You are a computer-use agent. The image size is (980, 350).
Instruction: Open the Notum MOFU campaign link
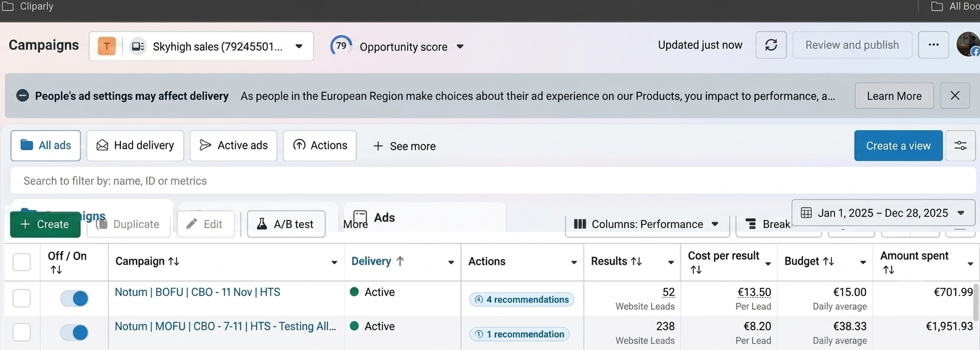(225, 326)
